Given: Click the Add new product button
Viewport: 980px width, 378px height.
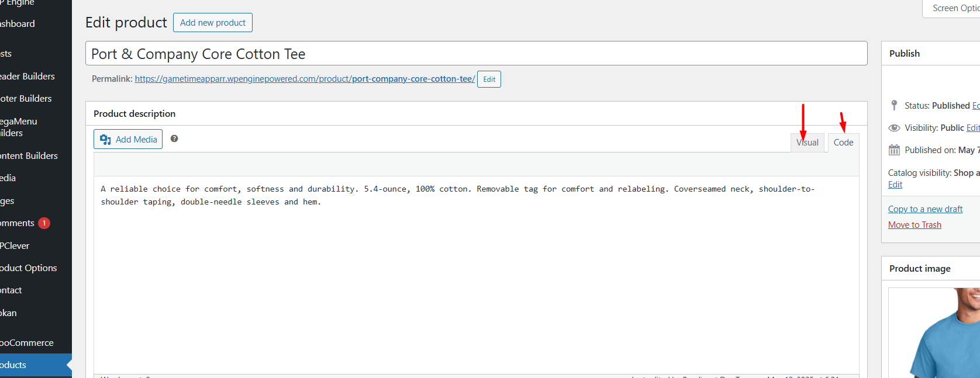Looking at the screenshot, I should tap(213, 23).
